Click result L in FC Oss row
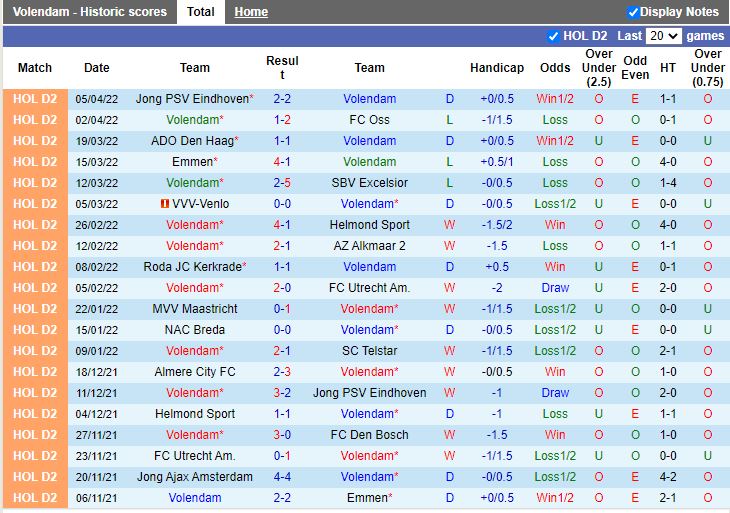Viewport: 730px width, 513px height. tap(449, 120)
